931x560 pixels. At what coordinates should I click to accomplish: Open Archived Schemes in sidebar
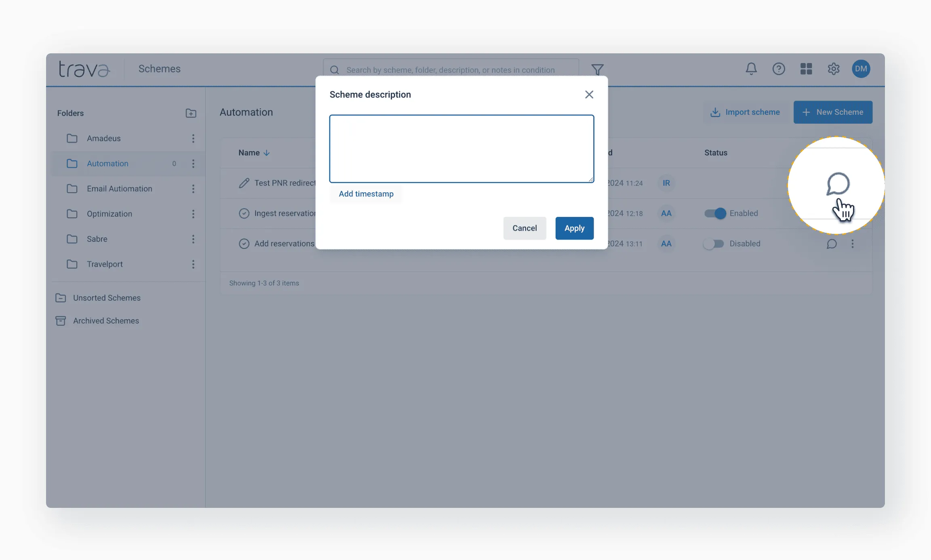(106, 321)
